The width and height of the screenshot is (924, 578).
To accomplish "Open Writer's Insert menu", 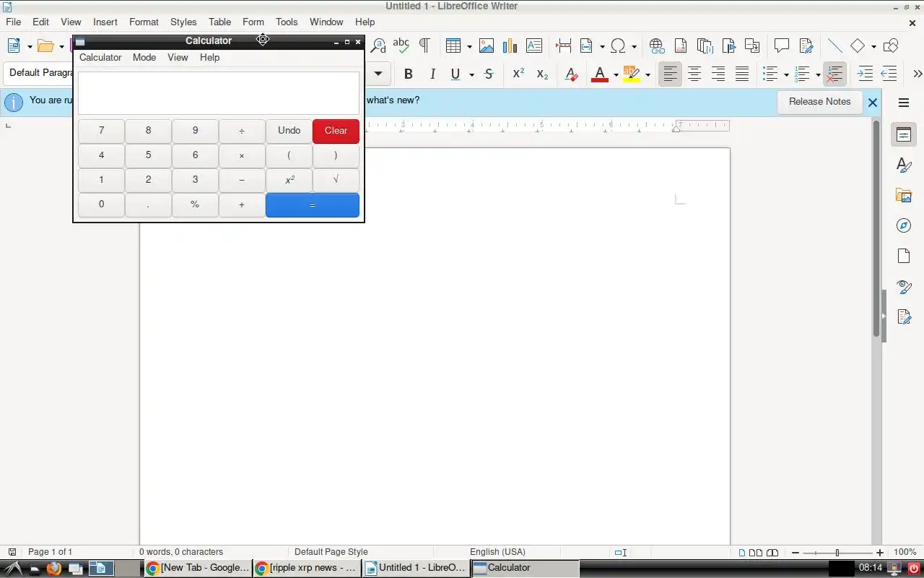I will click(105, 22).
